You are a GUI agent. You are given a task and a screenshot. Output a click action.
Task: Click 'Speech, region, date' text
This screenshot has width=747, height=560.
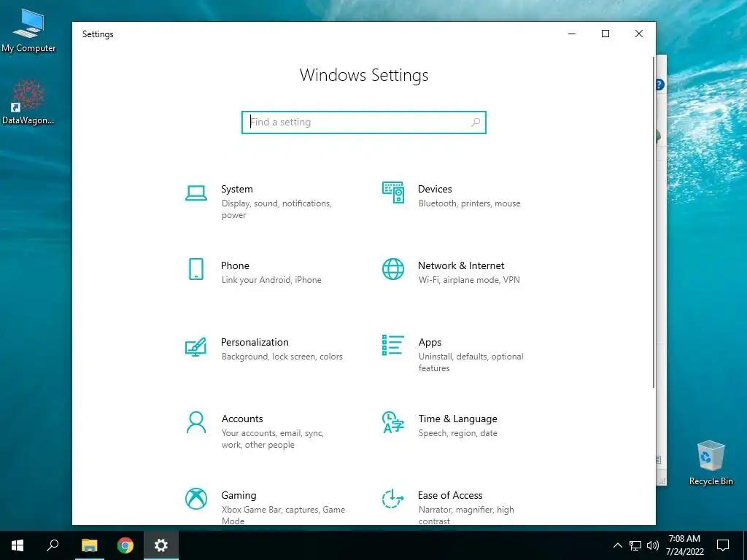(458, 433)
